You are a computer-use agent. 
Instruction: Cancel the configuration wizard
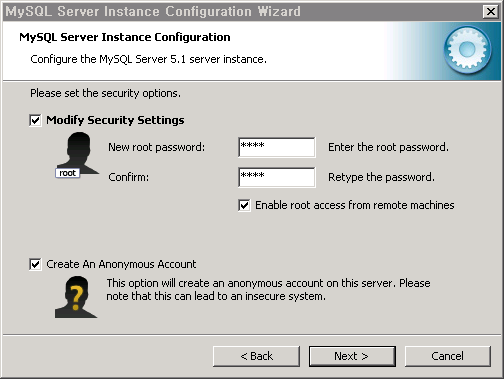click(448, 356)
